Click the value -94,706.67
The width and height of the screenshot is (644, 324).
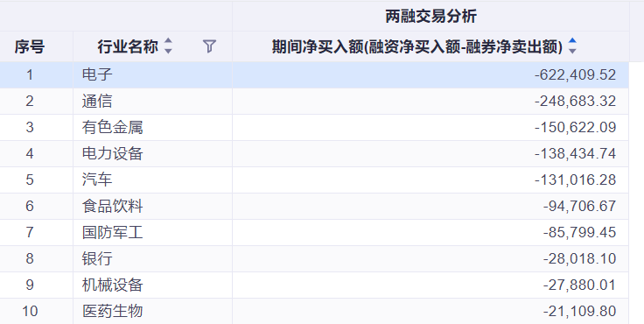[579, 206]
